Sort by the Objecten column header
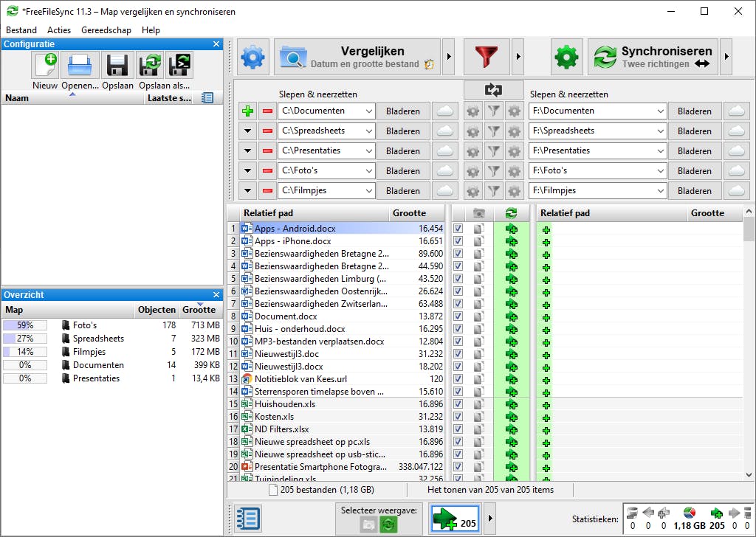Image resolution: width=756 pixels, height=537 pixels. [157, 310]
